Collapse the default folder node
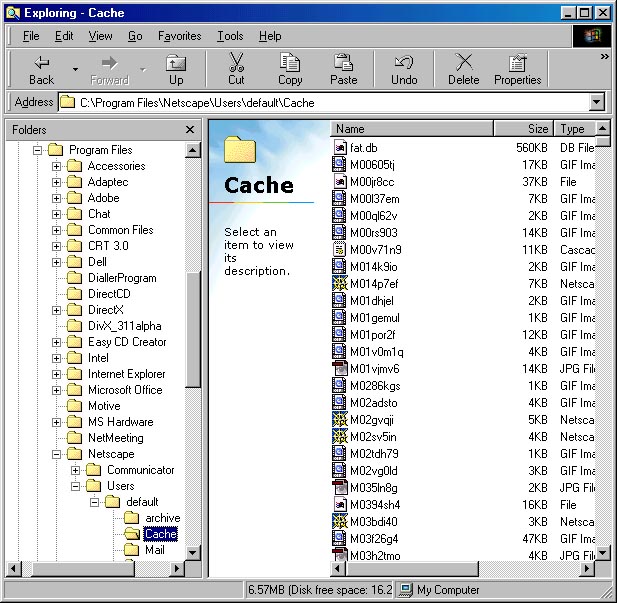Viewport: 619px width, 603px height. pos(94,502)
